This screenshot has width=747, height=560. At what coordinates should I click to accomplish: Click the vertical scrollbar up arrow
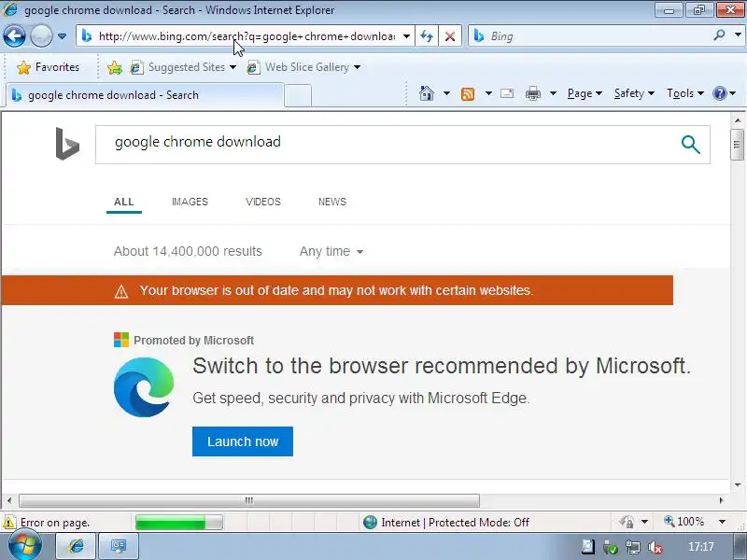[x=738, y=120]
